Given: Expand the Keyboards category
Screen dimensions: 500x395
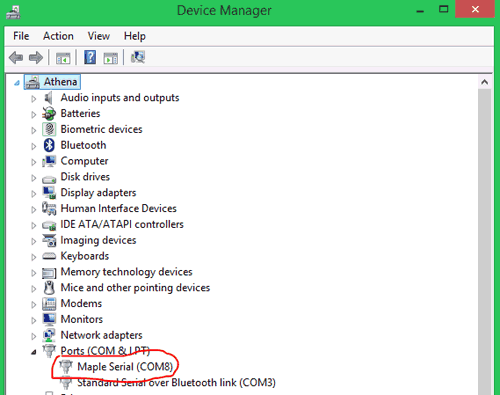Looking at the screenshot, I should pyautogui.click(x=34, y=257).
